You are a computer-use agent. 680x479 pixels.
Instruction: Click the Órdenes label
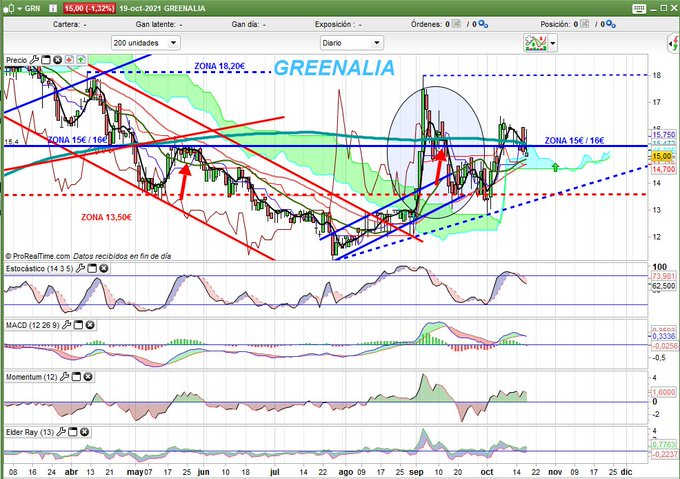point(427,25)
